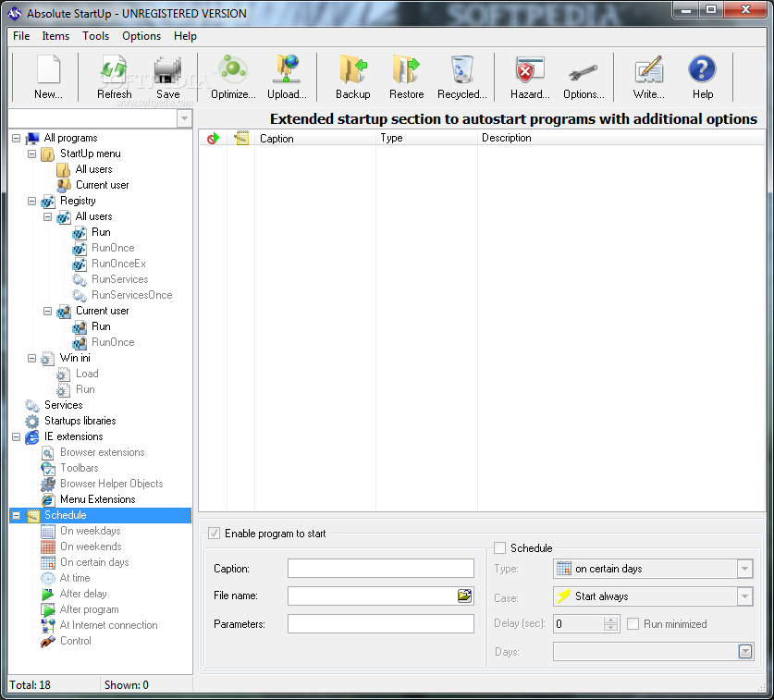
Task: Open the Recycled bin icon
Action: [x=462, y=77]
